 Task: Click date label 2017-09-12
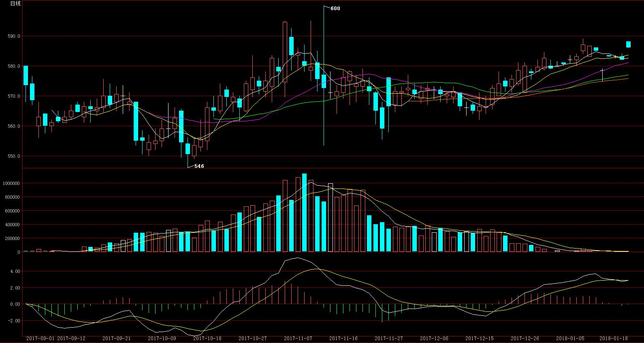pyautogui.click(x=71, y=338)
